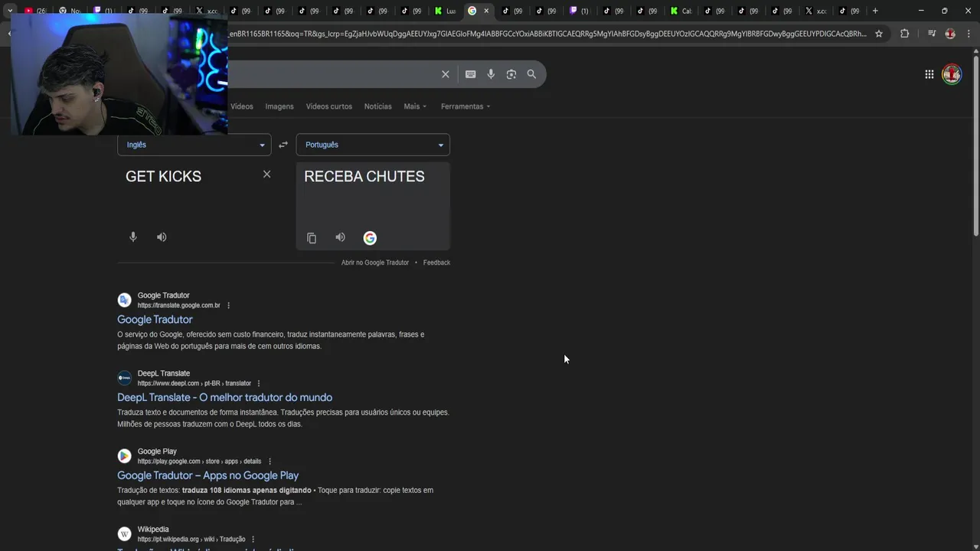The height and width of the screenshot is (551, 980).
Task: Listen to the English source text
Action: pos(162,237)
